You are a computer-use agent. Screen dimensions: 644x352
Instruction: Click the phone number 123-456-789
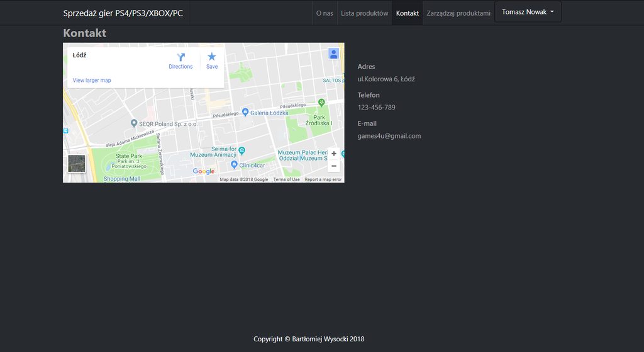tap(376, 107)
